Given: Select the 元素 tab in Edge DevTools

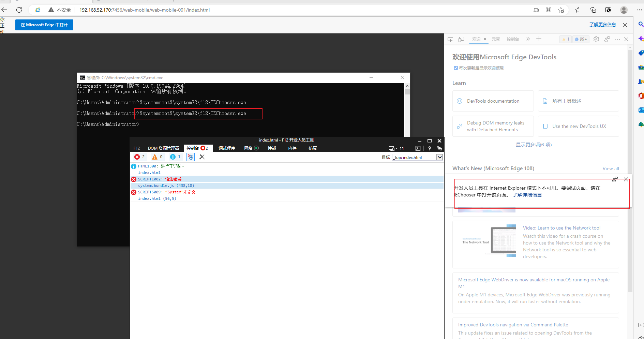Looking at the screenshot, I should 496,39.
